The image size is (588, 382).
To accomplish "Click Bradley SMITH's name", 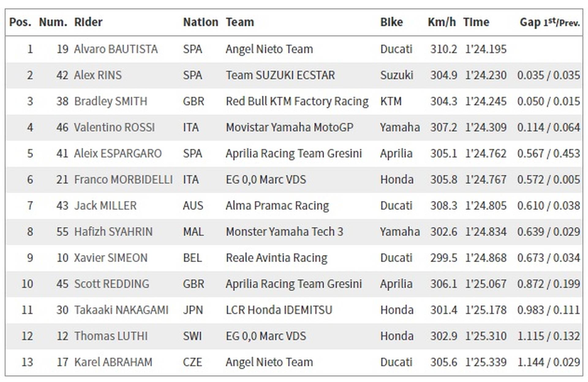I will coord(111,101).
